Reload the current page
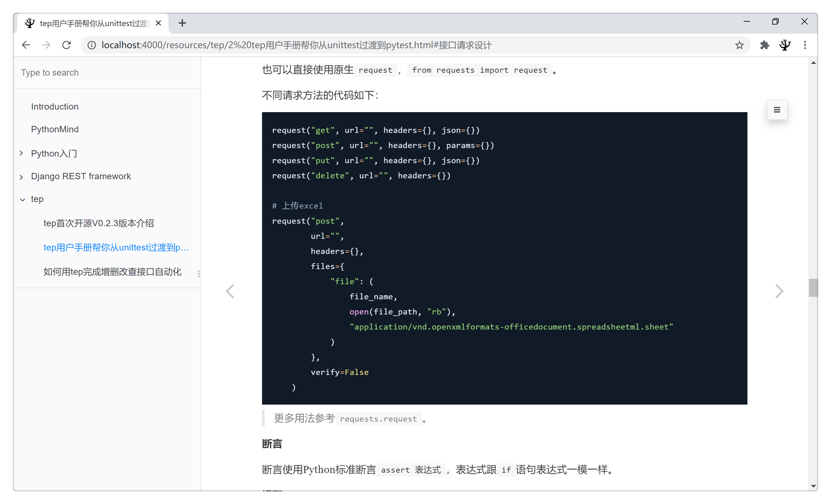 (x=67, y=45)
